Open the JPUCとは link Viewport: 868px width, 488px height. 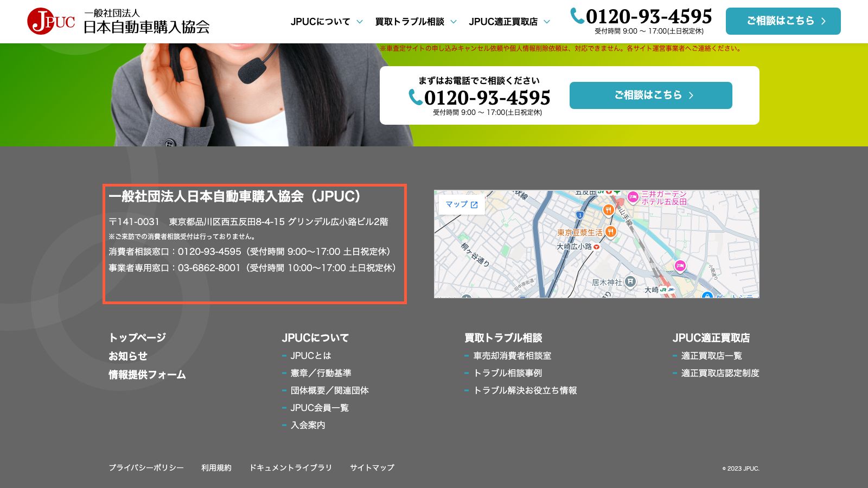[x=311, y=356]
